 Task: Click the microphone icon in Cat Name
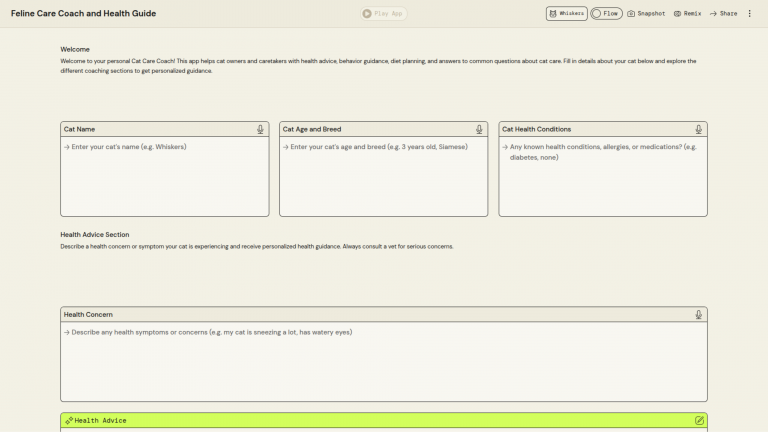point(260,129)
